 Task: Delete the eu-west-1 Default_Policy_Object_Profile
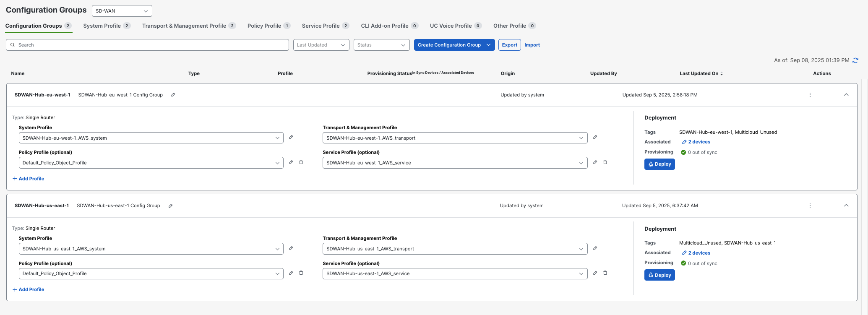point(301,162)
